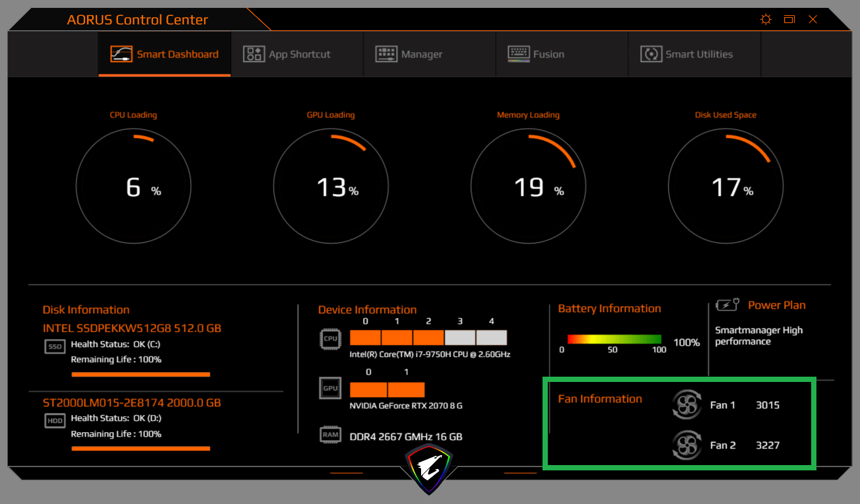
Task: Close the AORUS Control Center window
Action: 812,20
